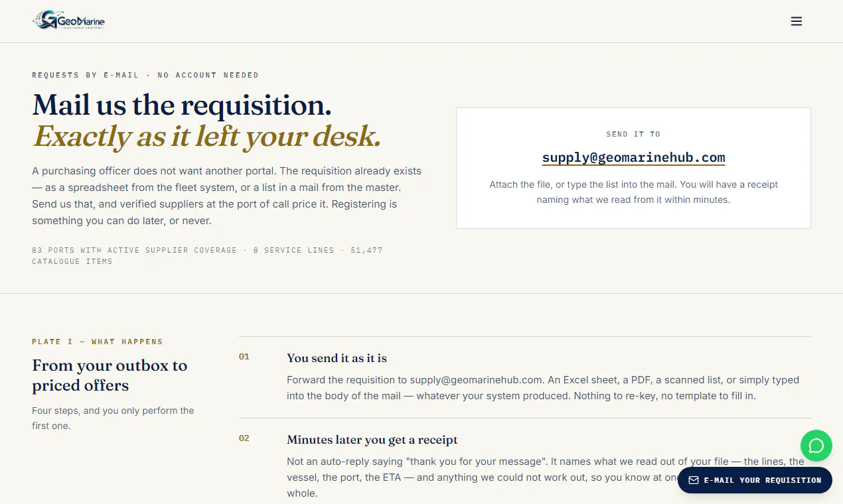
Task: Click the '83 ports with active supplier coverage' stats line
Action: [207, 255]
